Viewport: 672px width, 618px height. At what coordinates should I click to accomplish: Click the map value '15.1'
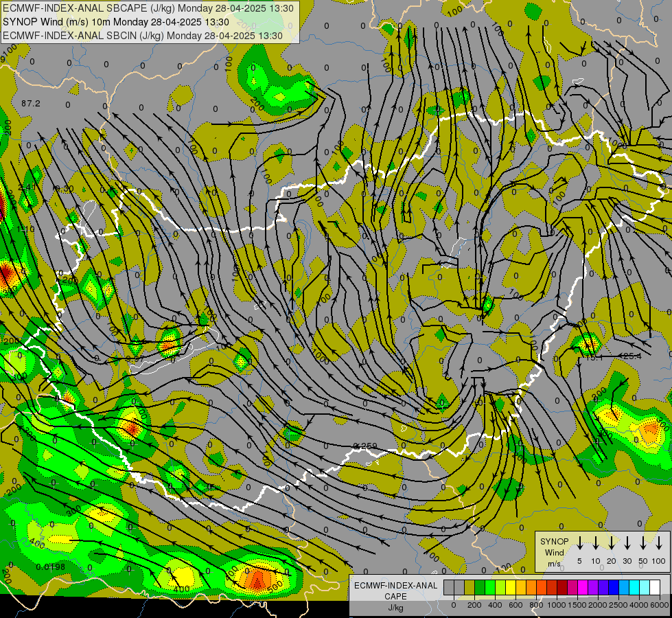(594, 357)
